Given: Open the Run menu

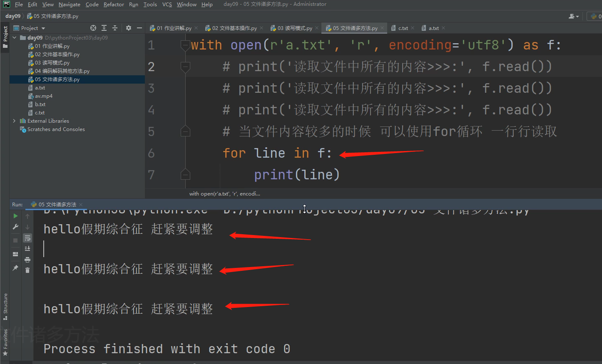Looking at the screenshot, I should coord(134,4).
